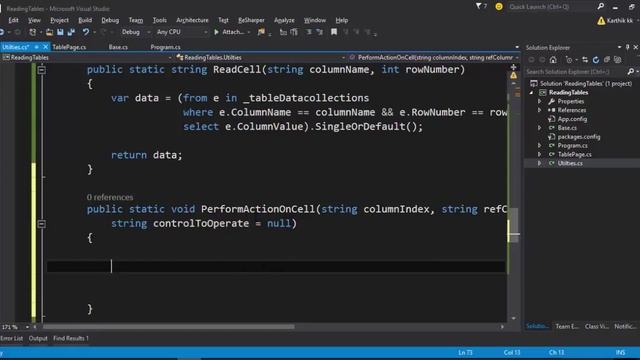Toggle the bookmark icon in toolbar
The image size is (640, 360).
334,32
